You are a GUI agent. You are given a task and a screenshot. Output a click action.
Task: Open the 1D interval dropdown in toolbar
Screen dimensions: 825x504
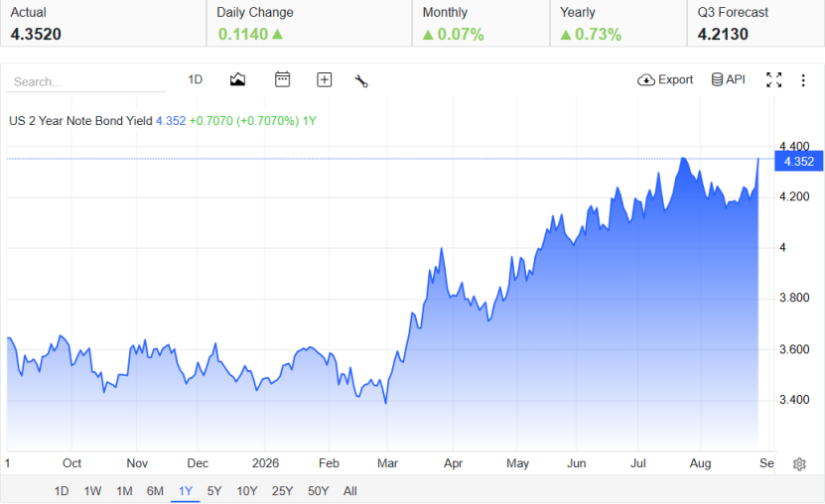point(196,79)
